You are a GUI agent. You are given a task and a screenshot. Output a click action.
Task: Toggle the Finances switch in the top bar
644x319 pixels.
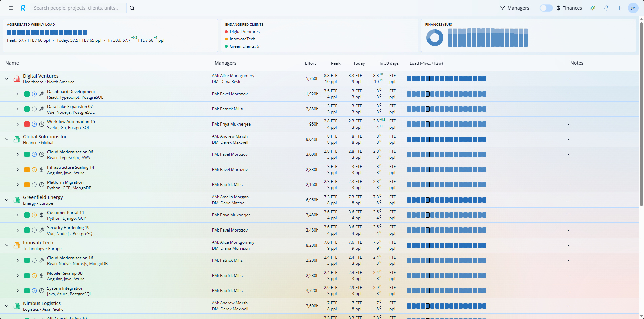point(546,8)
